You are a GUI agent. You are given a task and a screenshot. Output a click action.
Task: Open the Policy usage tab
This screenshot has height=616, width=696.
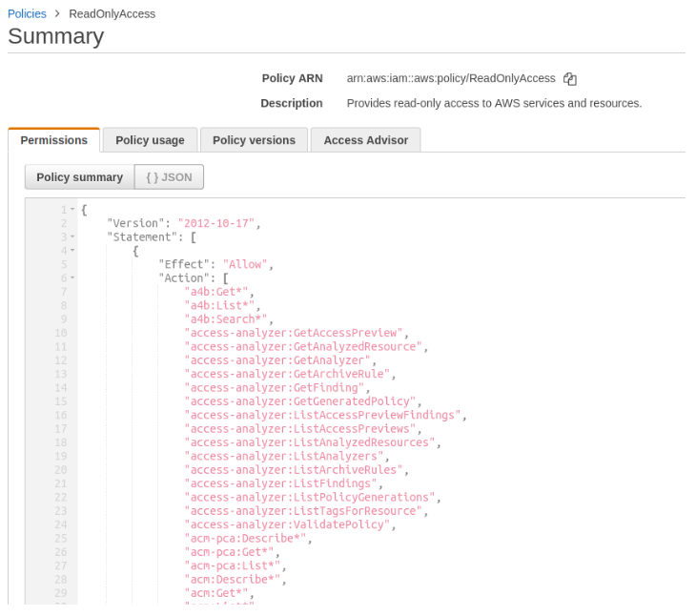[x=150, y=140]
